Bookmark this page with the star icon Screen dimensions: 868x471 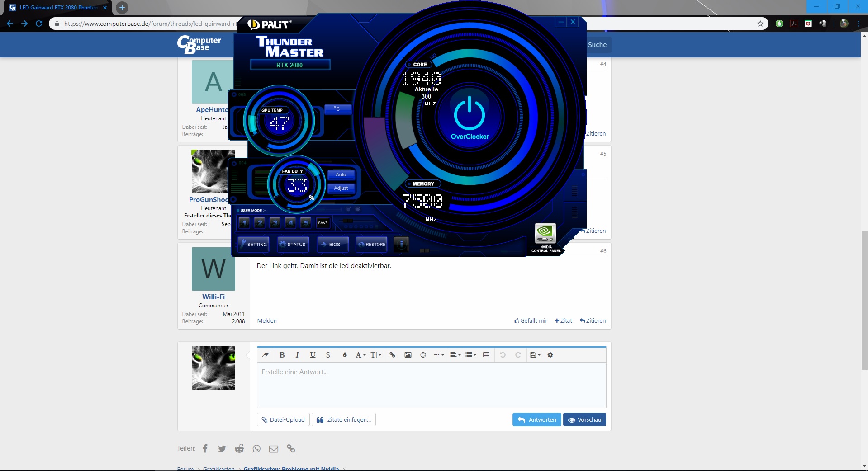760,24
